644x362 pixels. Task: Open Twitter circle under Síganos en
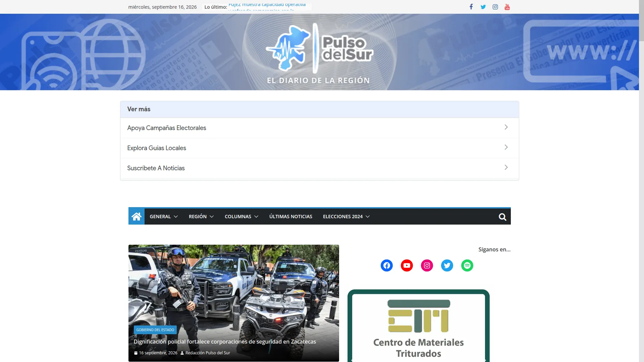(x=447, y=265)
